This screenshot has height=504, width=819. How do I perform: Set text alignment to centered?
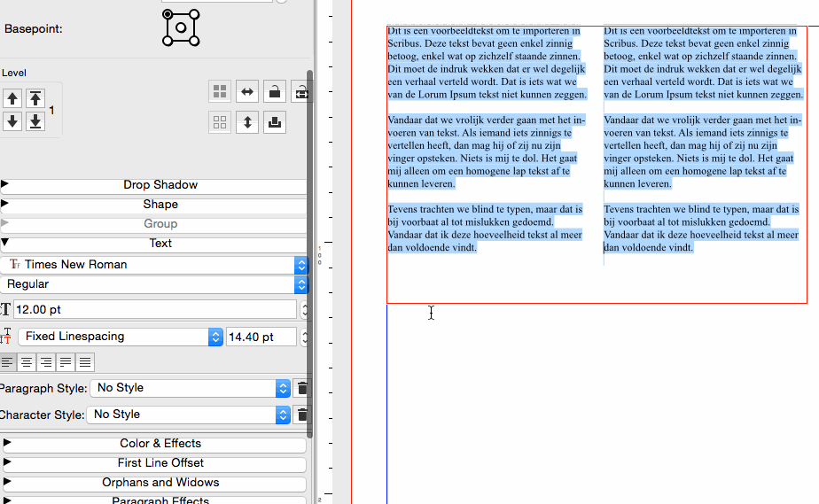coord(27,361)
